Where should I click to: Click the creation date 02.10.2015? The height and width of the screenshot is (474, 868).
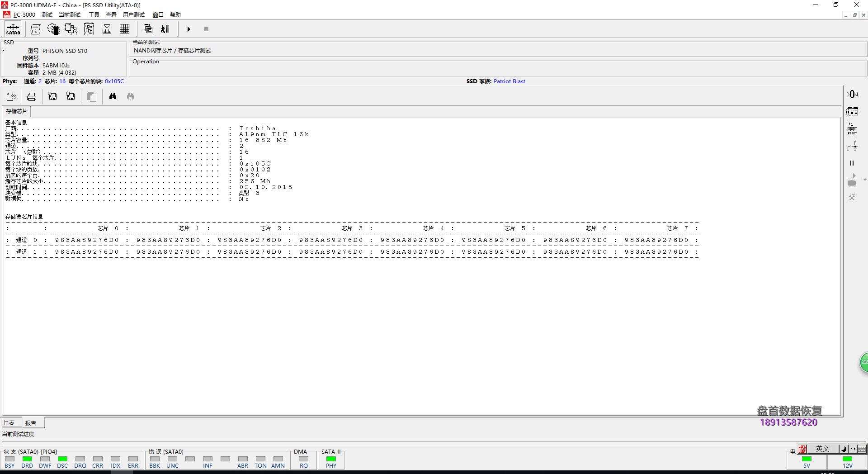266,187
